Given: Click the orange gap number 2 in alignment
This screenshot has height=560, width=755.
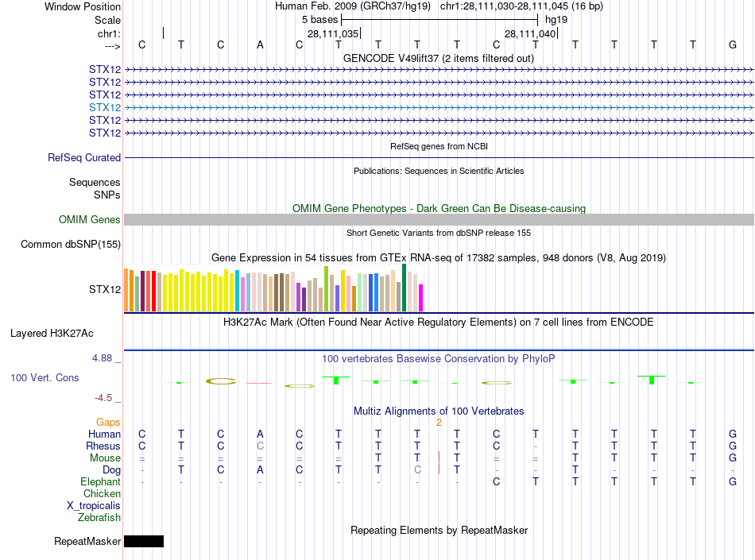Looking at the screenshot, I should click(439, 423).
